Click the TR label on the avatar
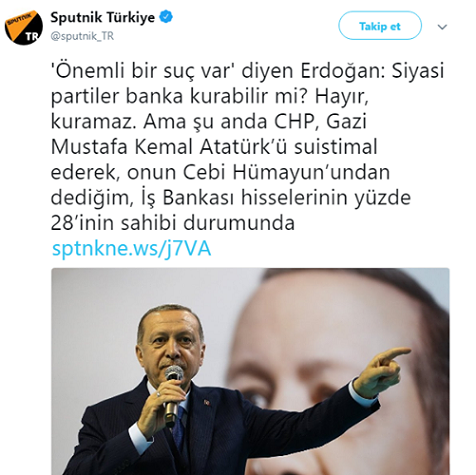 (x=31, y=37)
